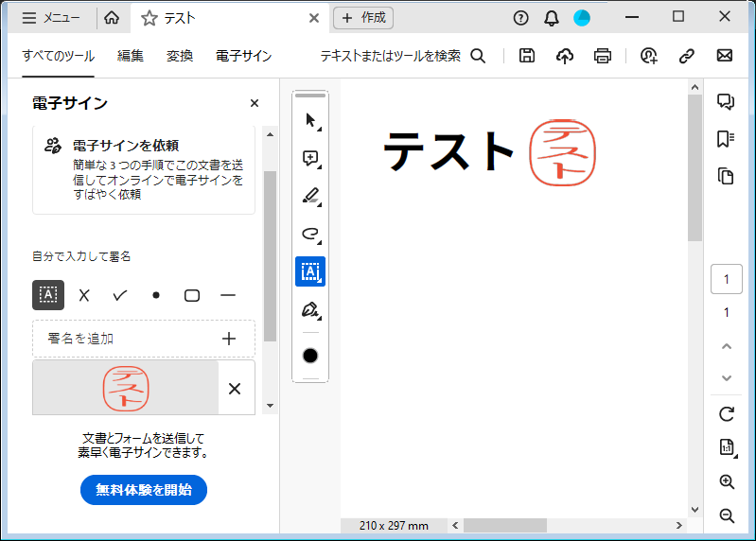Open the black color swatch

tap(310, 356)
